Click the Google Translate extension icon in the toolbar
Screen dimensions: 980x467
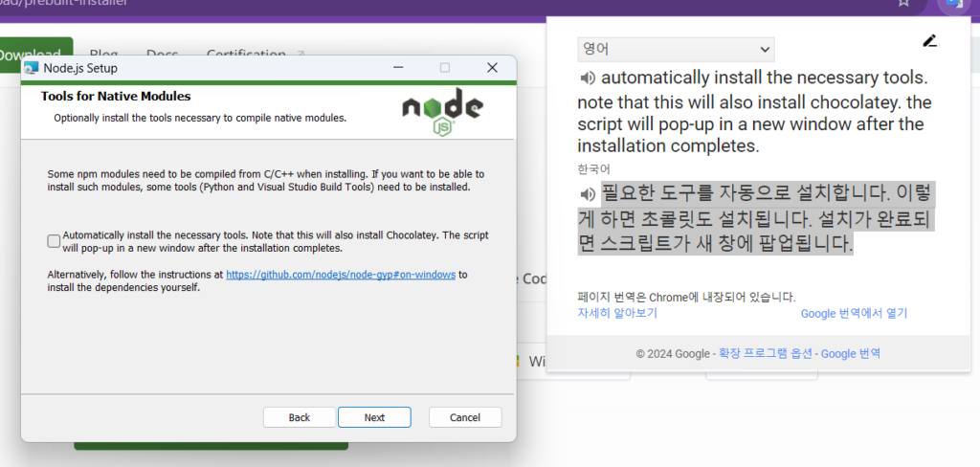[x=955, y=3]
